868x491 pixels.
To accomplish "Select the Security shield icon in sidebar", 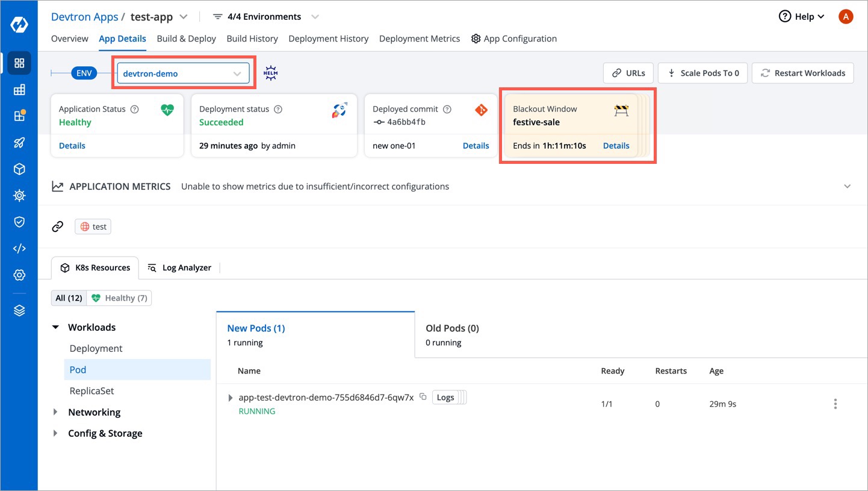I will (19, 222).
